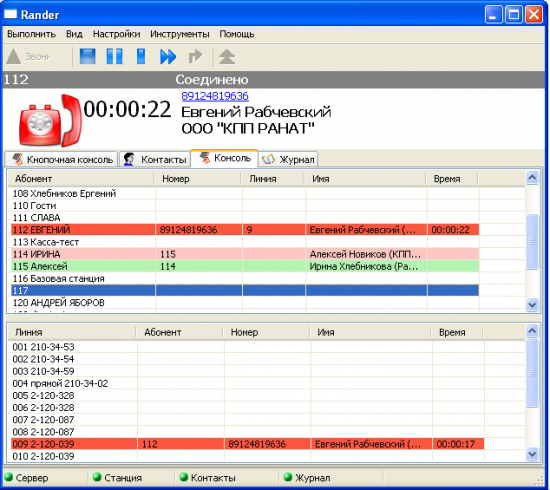Open the Инструменты menu
Viewport: 550px width, 490px height.
coord(180,34)
